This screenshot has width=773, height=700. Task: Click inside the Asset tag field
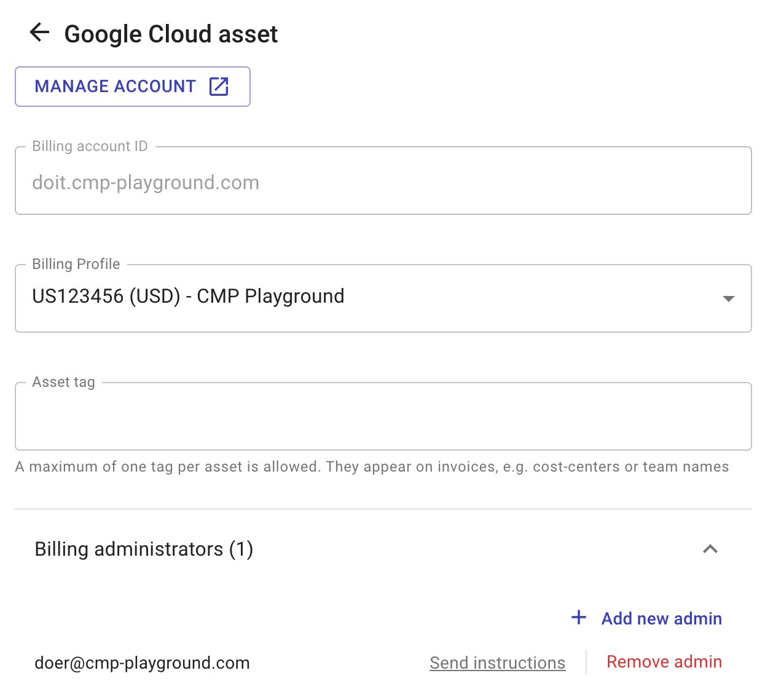click(x=381, y=416)
